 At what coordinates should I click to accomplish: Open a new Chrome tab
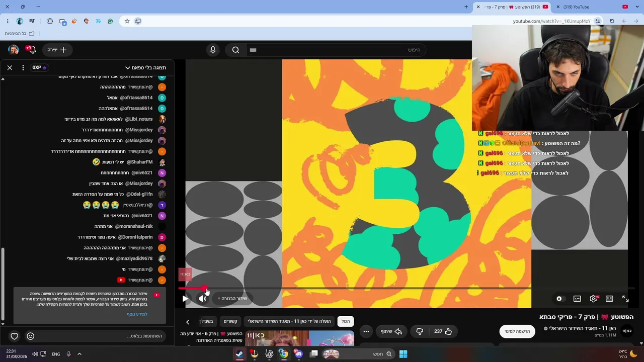466,7
